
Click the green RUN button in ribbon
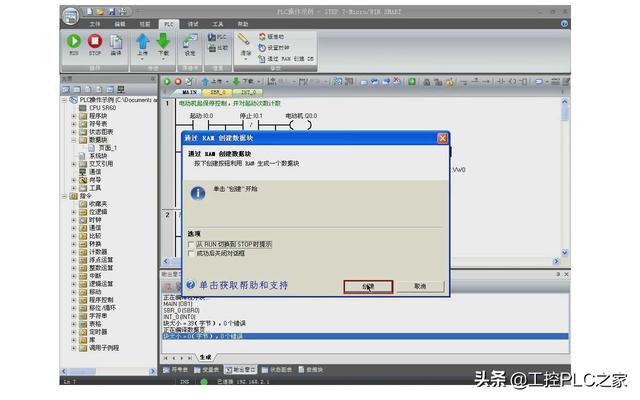(x=74, y=42)
